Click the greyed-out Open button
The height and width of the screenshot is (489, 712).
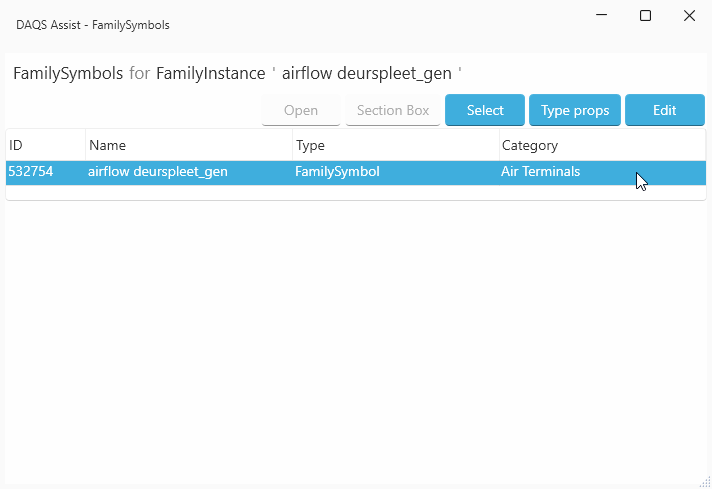point(301,110)
